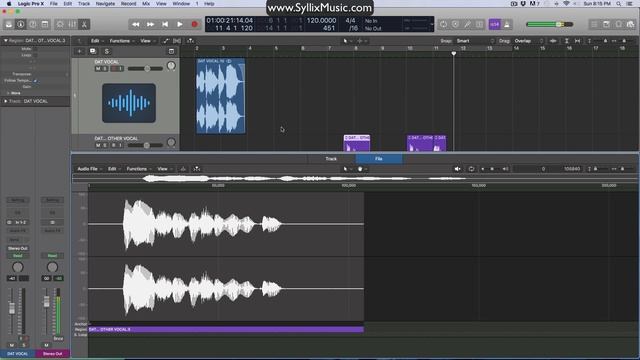640x360 pixels.
Task: Toggle the Metronome click icon
Action: point(507,24)
